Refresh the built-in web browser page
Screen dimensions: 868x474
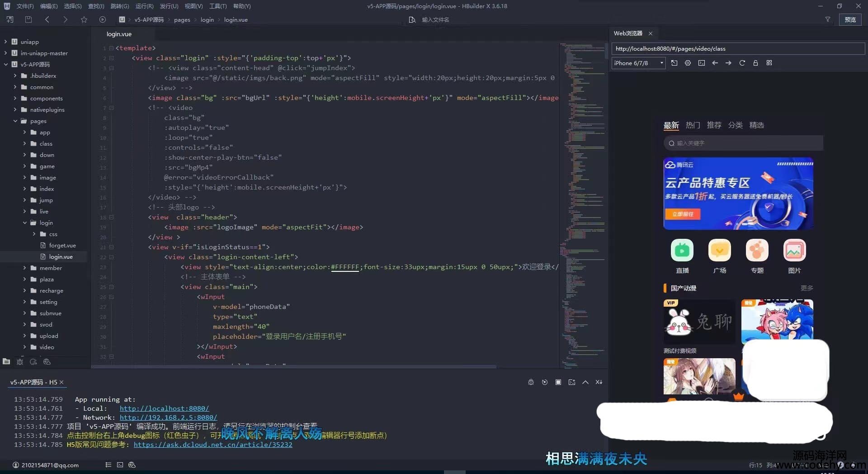coord(742,63)
